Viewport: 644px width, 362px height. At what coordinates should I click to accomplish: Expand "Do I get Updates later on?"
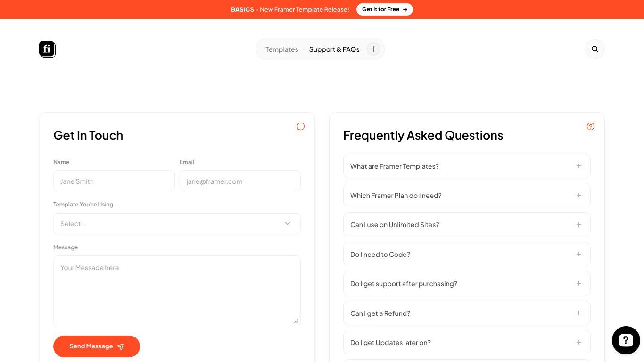click(x=467, y=342)
